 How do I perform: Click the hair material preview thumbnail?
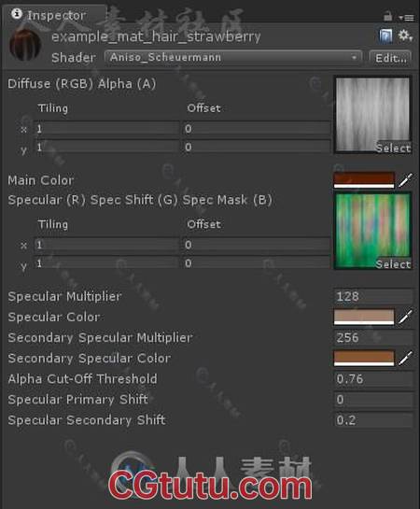tap(25, 45)
